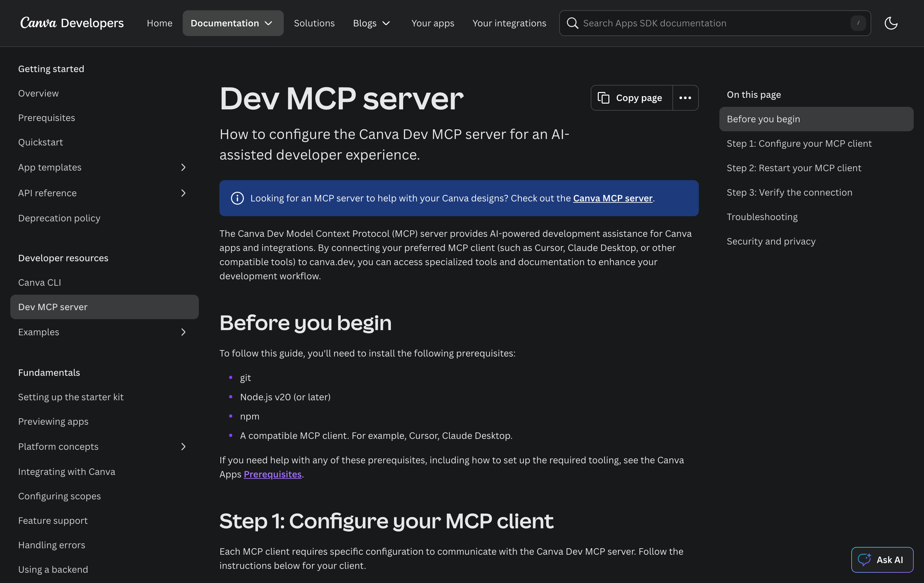This screenshot has height=583, width=924.
Task: Expand the Examples sidebar section
Action: click(183, 332)
